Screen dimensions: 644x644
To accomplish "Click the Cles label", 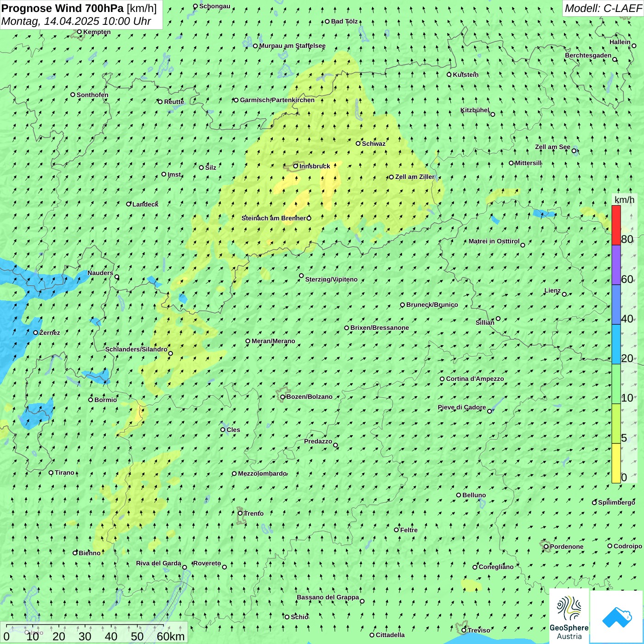I will pos(233,430).
